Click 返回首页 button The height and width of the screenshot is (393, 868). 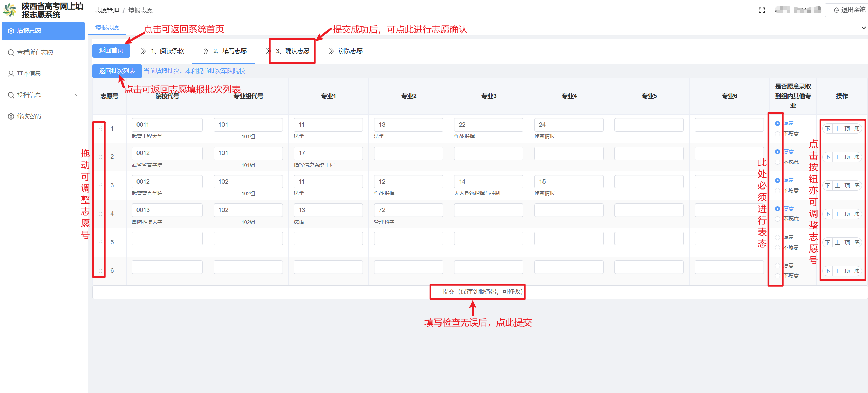111,50
